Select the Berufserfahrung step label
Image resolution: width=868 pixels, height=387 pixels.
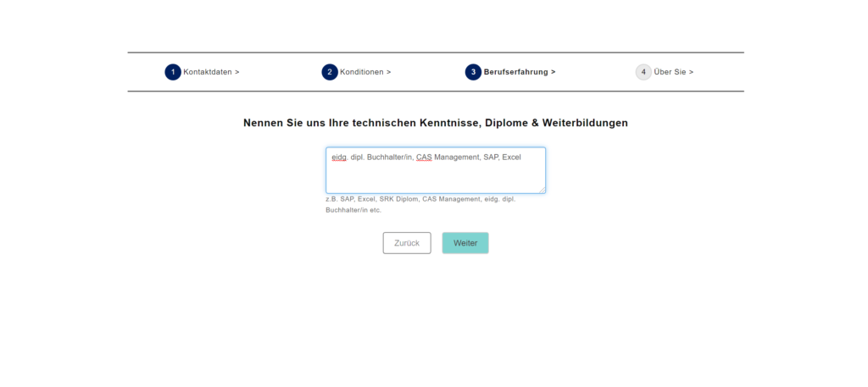[520, 72]
